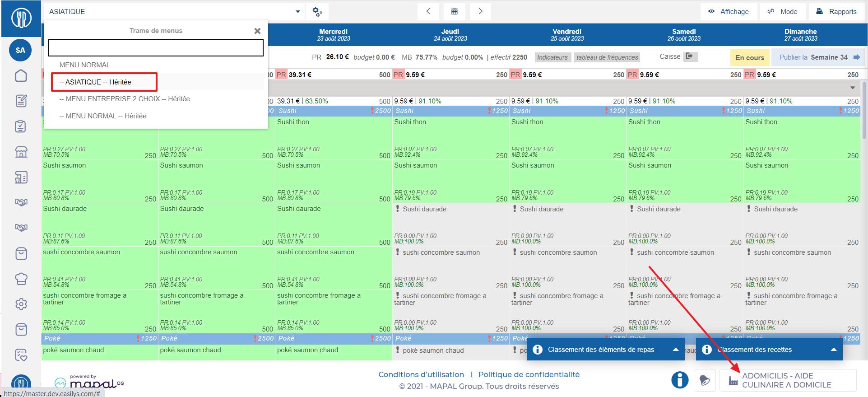Open the checklist heart icon in the sidebar
868x397 pixels.
[x=21, y=355]
